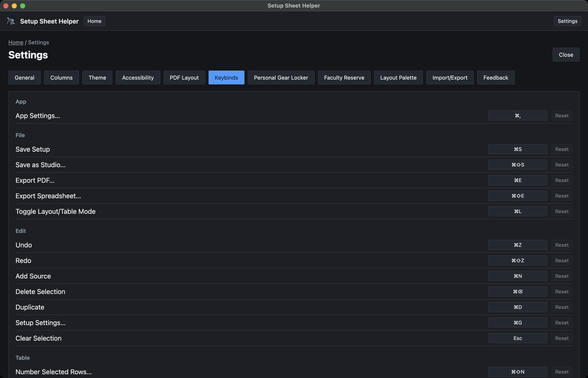
Task: Open the Theme tab
Action: [97, 78]
